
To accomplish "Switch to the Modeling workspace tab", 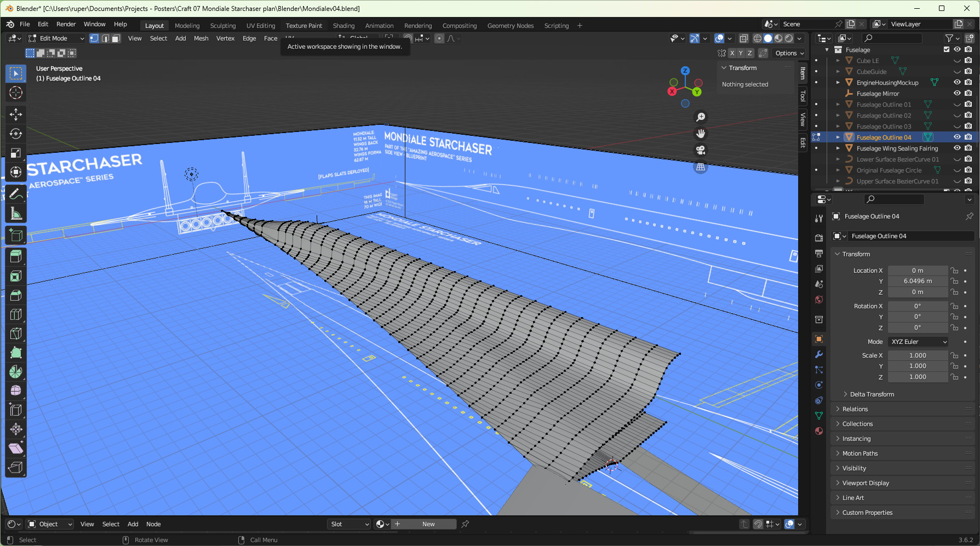I will pyautogui.click(x=187, y=26).
